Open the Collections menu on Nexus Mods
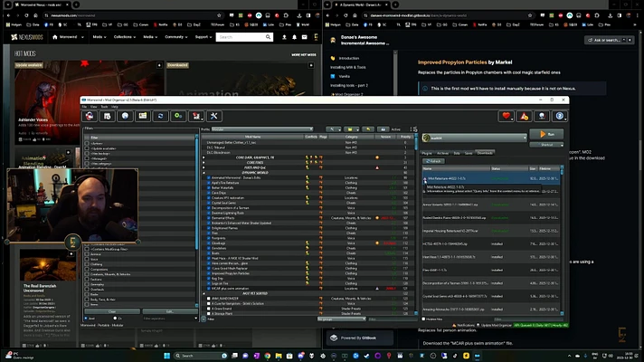Image resolution: width=644 pixels, height=362 pixels. 125,37
